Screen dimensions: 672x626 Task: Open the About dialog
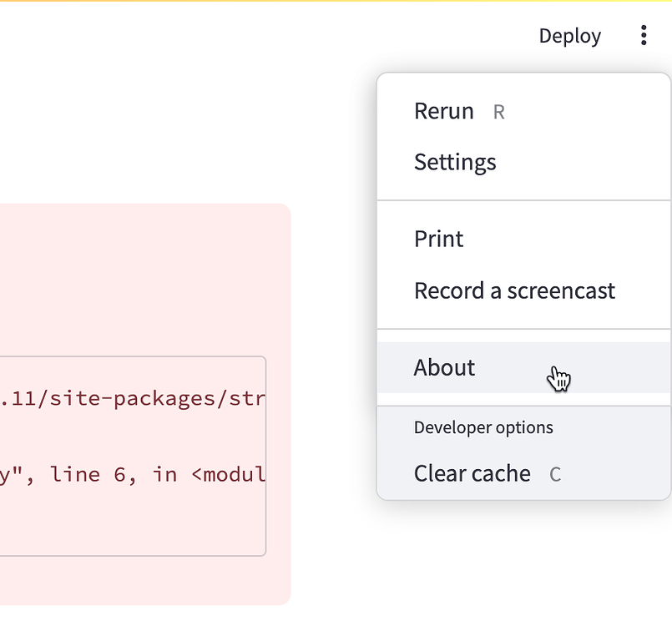[523, 367]
